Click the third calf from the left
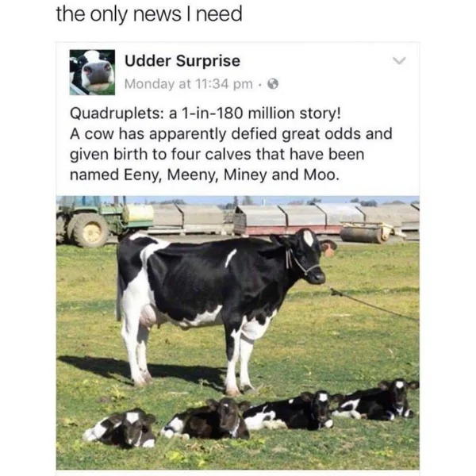This screenshot has width=476, height=476. click(x=290, y=411)
